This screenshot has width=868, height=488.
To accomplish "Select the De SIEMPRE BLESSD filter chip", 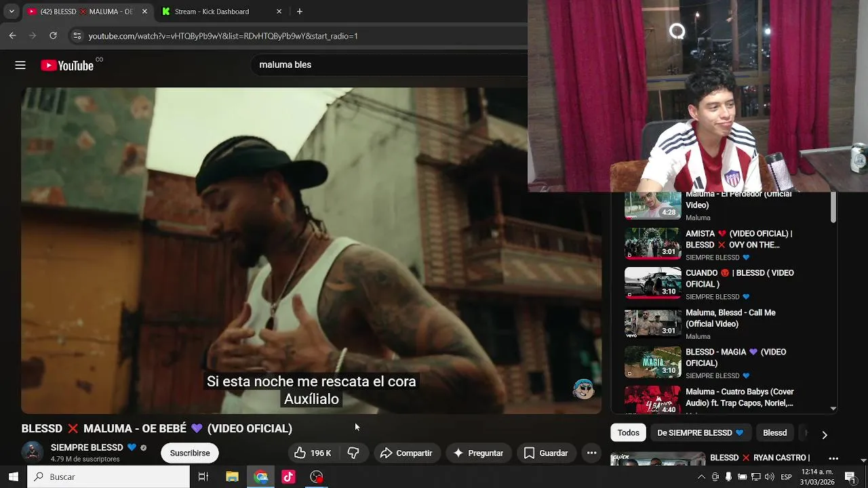I will click(x=700, y=432).
